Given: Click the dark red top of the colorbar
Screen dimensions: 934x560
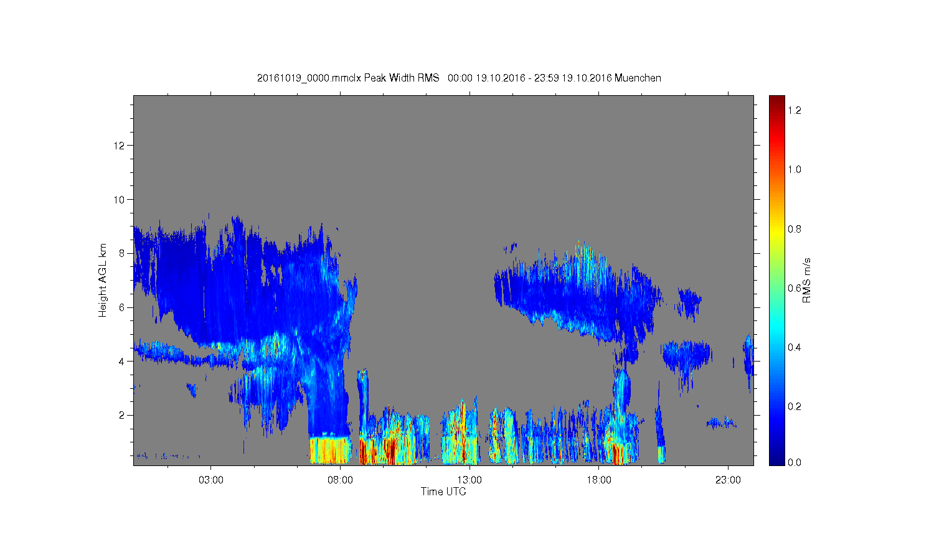Looking at the screenshot, I should tap(776, 101).
